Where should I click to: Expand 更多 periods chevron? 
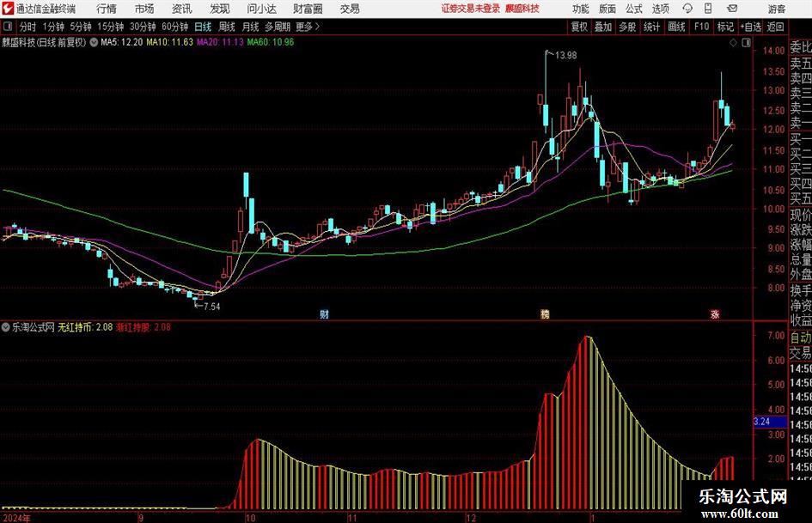click(317, 27)
